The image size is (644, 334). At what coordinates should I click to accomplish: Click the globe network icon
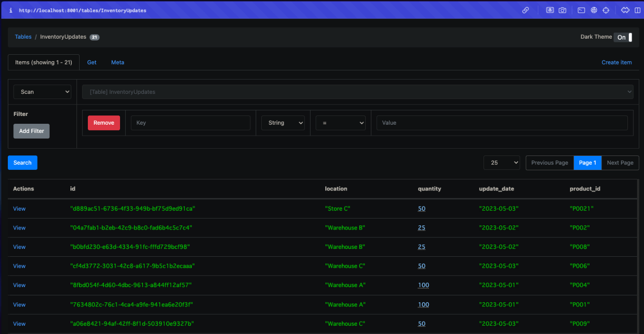(594, 10)
